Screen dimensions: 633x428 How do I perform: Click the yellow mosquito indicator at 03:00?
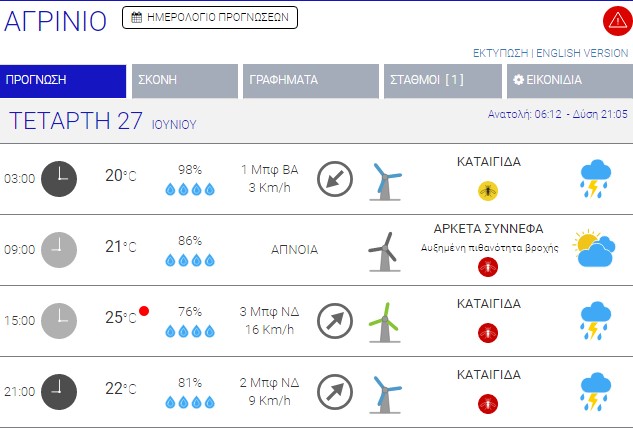[488, 189]
